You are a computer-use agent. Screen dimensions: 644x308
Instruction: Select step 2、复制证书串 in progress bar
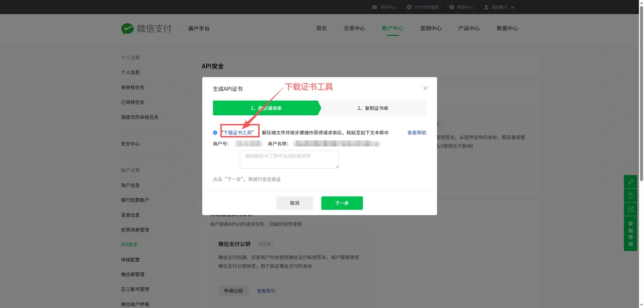pyautogui.click(x=373, y=108)
